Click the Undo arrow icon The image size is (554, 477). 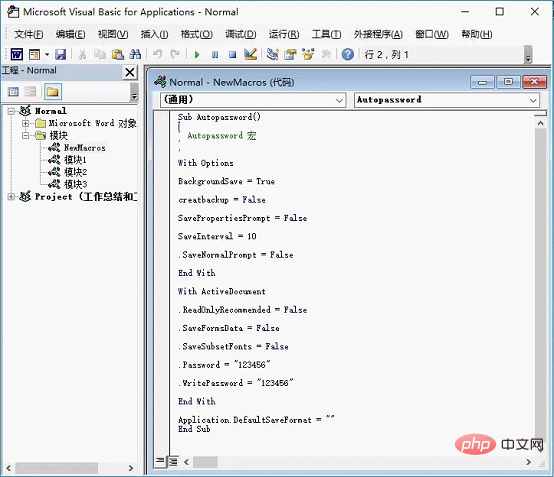158,54
